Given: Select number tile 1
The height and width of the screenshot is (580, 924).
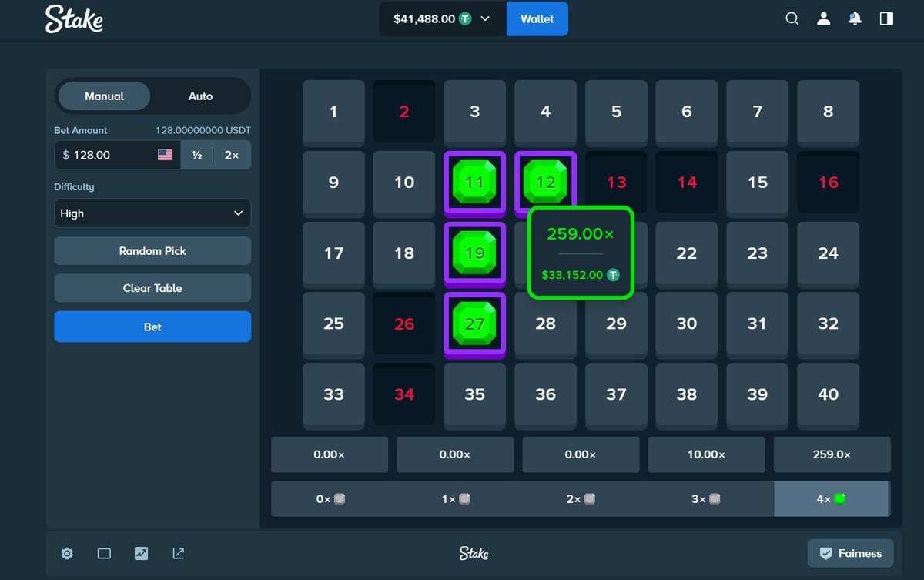Looking at the screenshot, I should (x=333, y=112).
